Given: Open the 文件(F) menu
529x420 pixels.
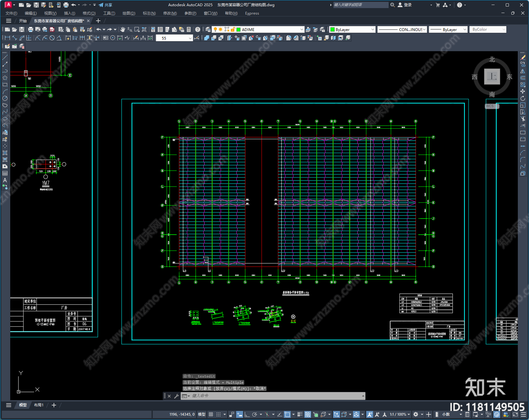Looking at the screenshot, I should [11, 13].
